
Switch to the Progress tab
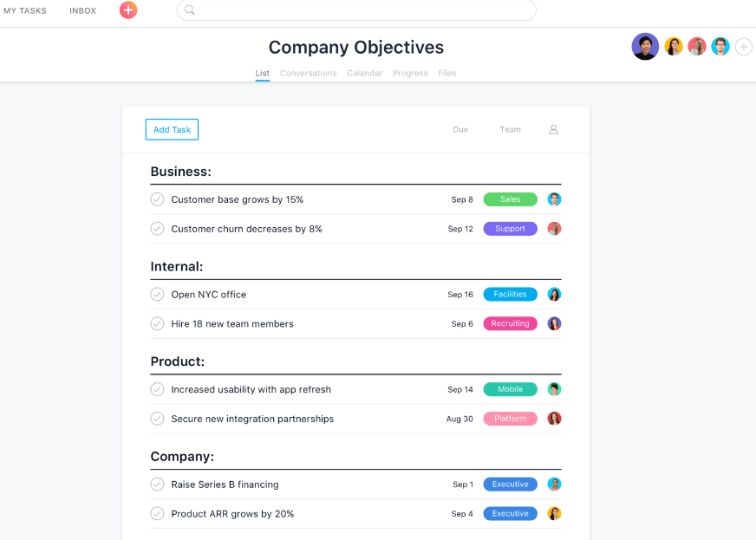coord(410,74)
